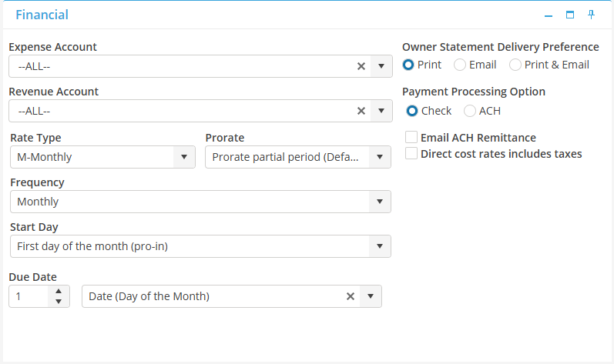Clear the Revenue Account selection
614x364 pixels.
361,111
